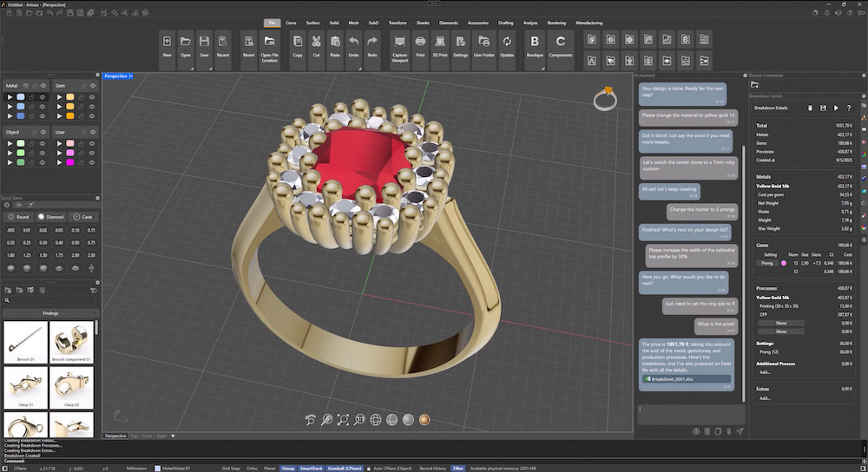Expand the first Metal layer row arrow
Image resolution: width=868 pixels, height=472 pixels.
coord(10,96)
